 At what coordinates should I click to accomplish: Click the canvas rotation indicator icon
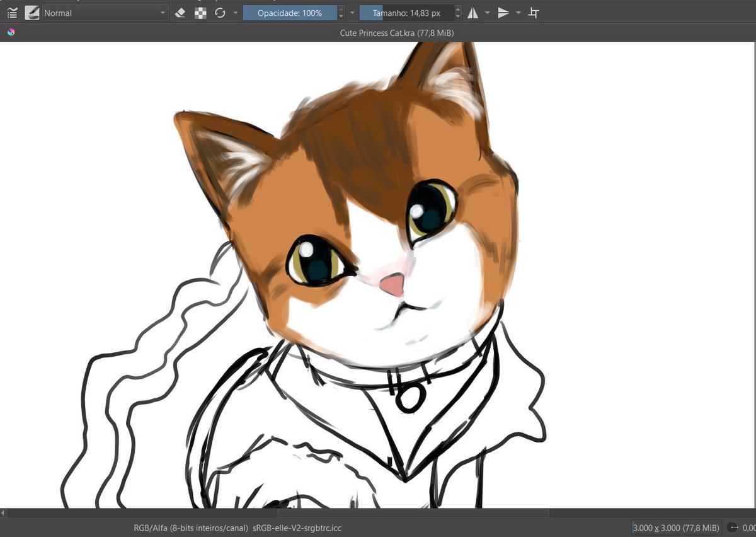733,528
